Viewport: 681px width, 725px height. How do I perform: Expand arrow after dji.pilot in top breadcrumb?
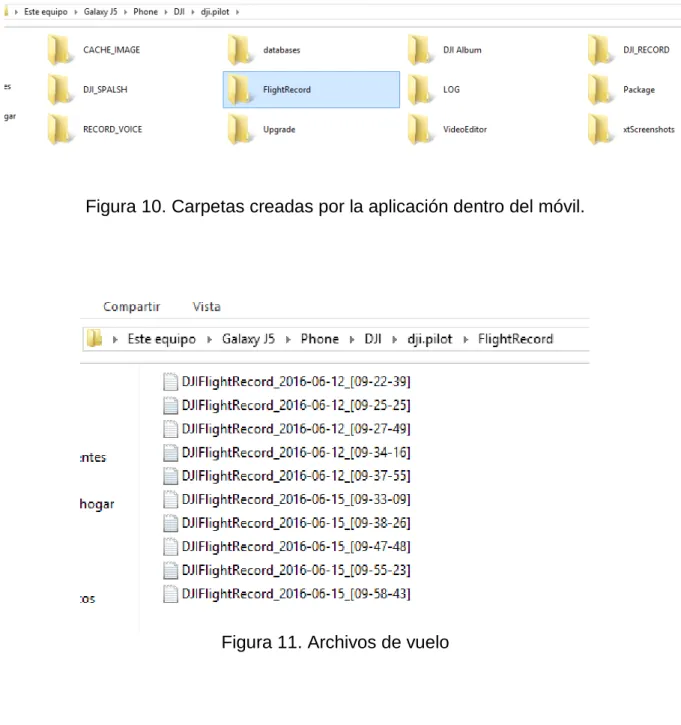tap(237, 12)
